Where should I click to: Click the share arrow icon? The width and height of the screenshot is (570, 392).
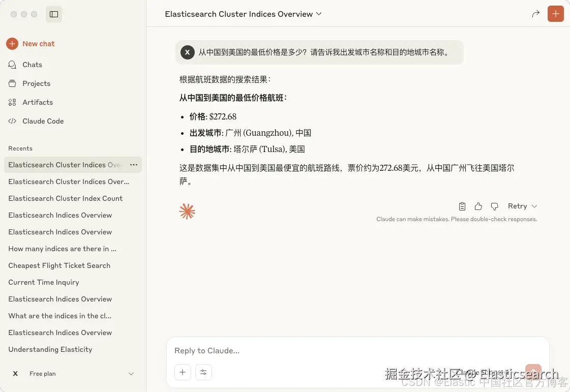pos(535,14)
